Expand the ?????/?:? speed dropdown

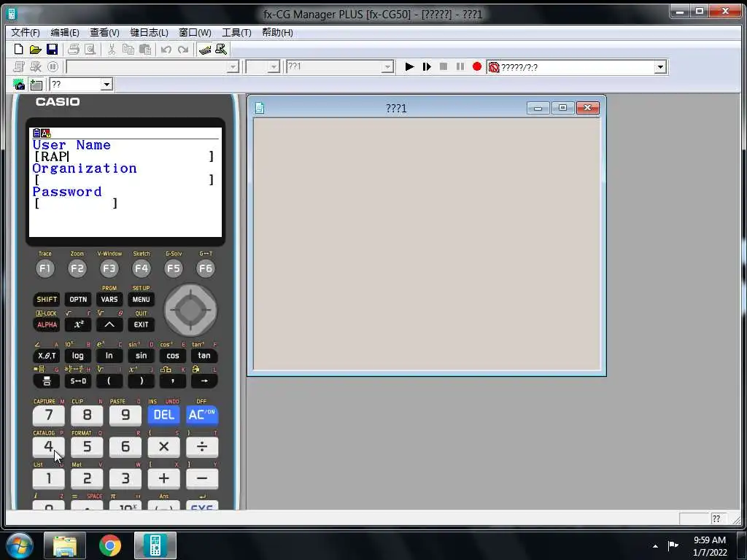[x=659, y=67]
